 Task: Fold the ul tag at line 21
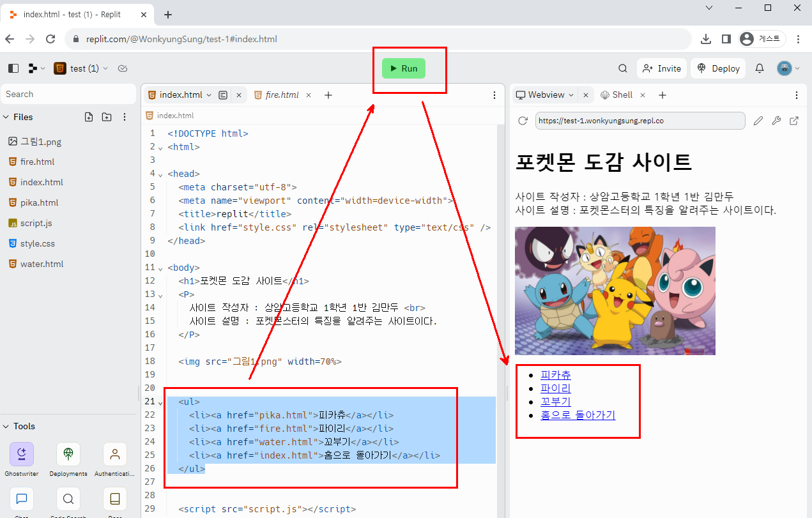(160, 402)
